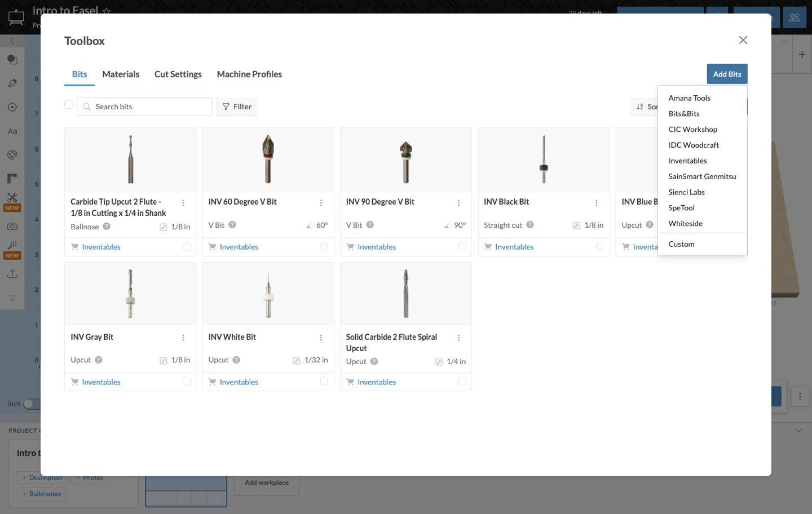The width and height of the screenshot is (812, 514).
Task: Click the Search bits input field
Action: tap(144, 107)
